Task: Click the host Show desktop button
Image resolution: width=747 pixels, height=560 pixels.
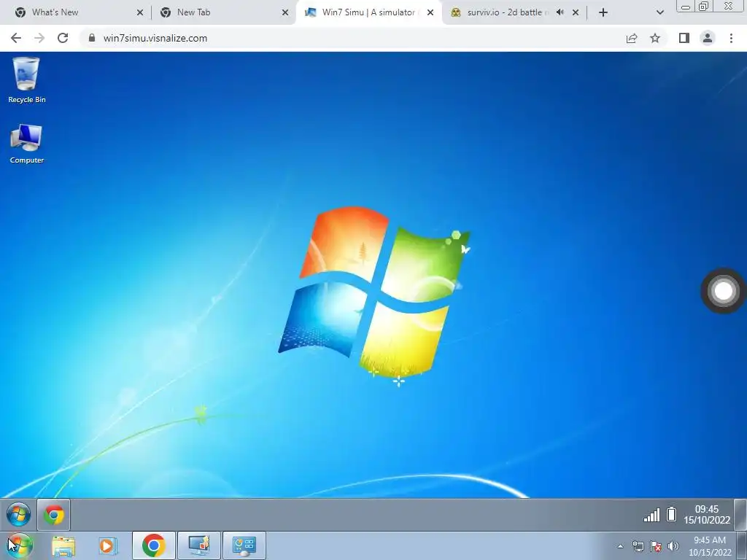Action: pos(742,546)
